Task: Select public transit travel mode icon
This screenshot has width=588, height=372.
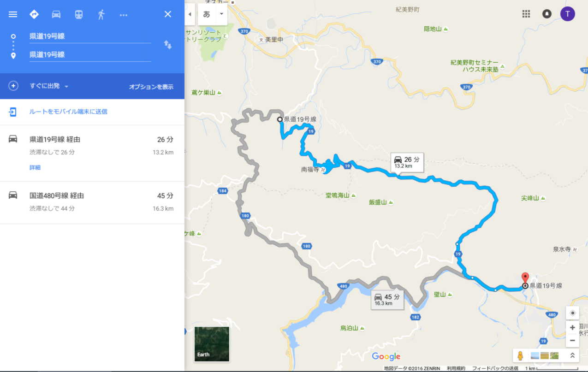Action: click(79, 14)
